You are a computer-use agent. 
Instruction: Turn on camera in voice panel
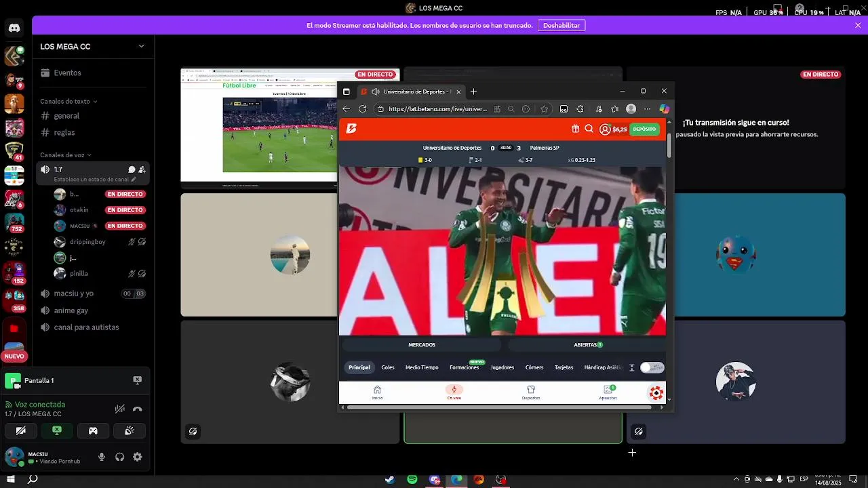(x=21, y=430)
